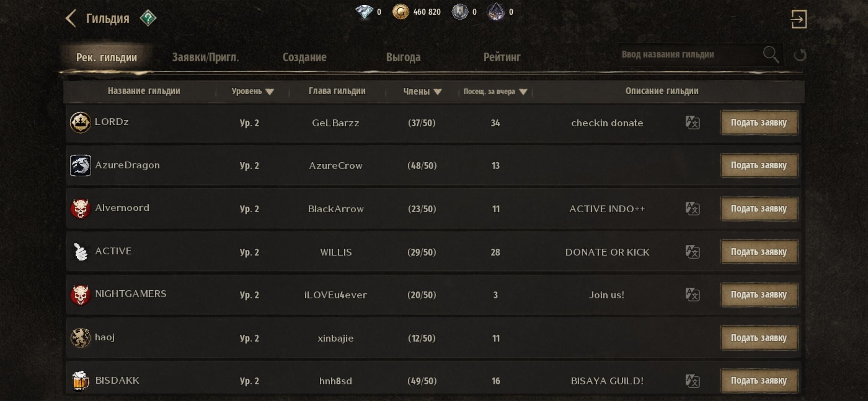The height and width of the screenshot is (401, 868).
Task: Click the back arrow next to Гильдия
Action: coord(70,18)
